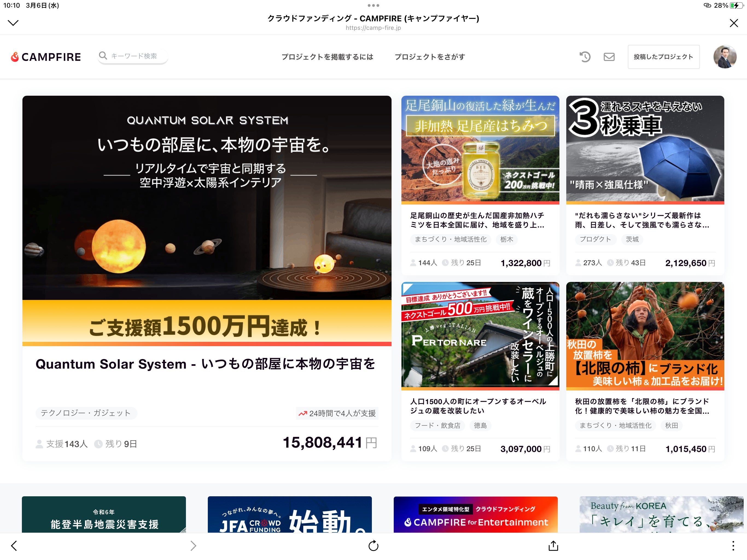Collapse browser with top-left chevron
Image resolution: width=747 pixels, height=560 pixels.
pos(13,23)
